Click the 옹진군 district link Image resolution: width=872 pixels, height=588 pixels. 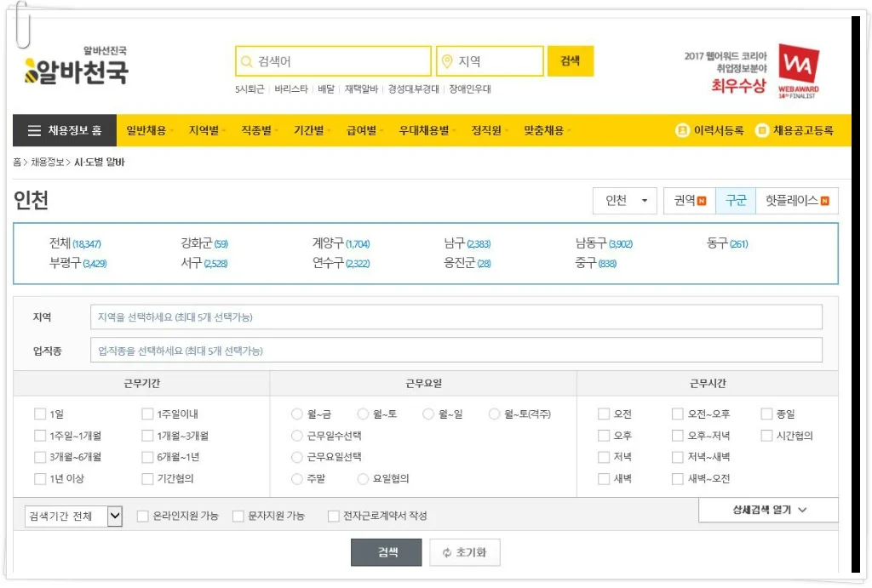pyautogui.click(x=468, y=263)
